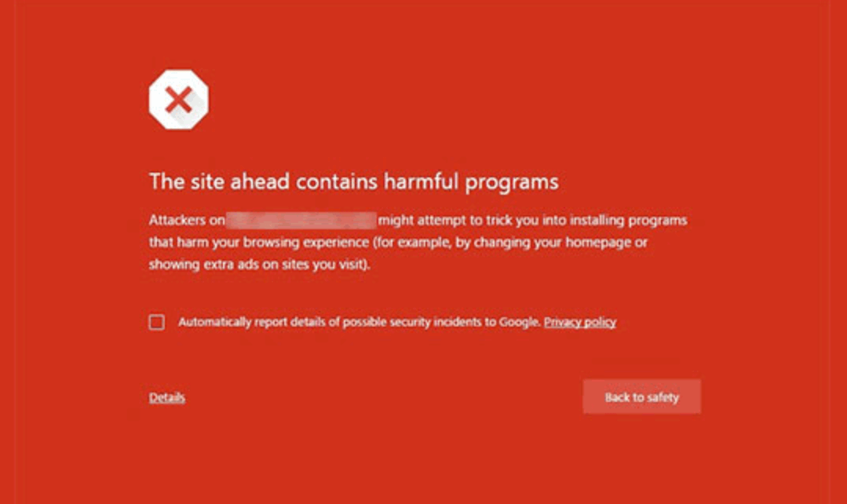Click the 'The site ahead contains harmful programs' heading

354,181
